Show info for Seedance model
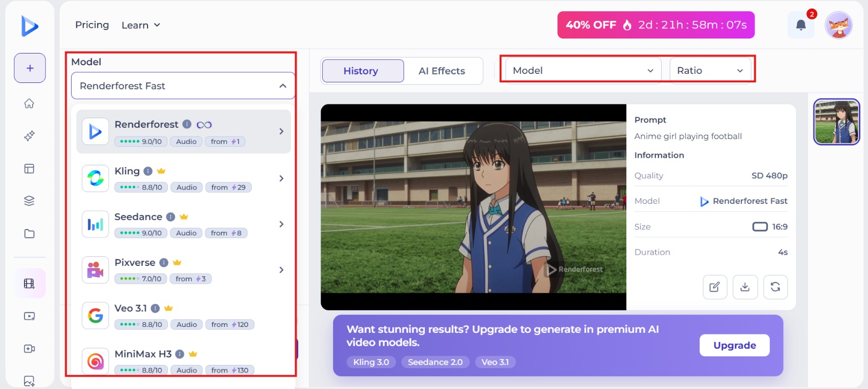Screen dimensions: 868x389 [x=170, y=217]
